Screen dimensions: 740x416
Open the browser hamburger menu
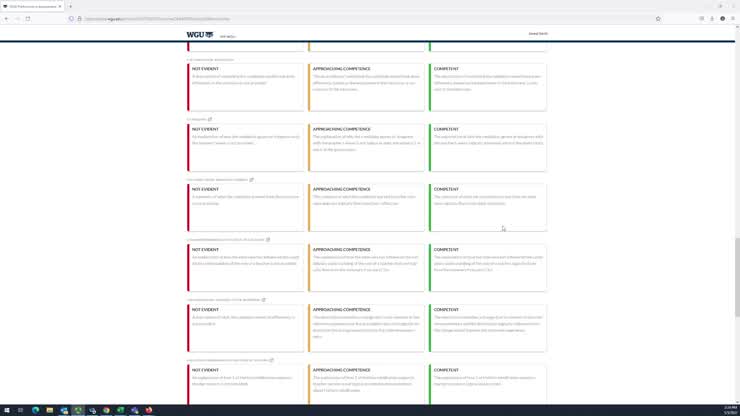click(732, 18)
